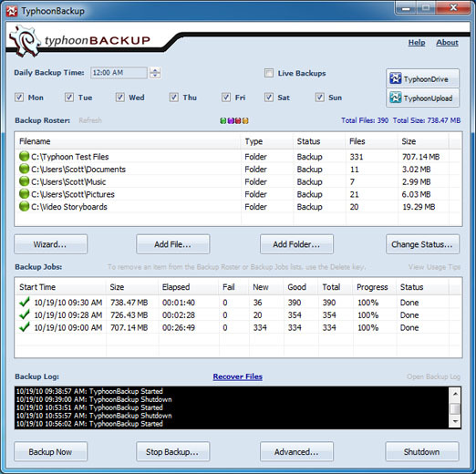Toggle the Fri backup day checkbox
Screen dimensions: 476x474
click(x=226, y=98)
